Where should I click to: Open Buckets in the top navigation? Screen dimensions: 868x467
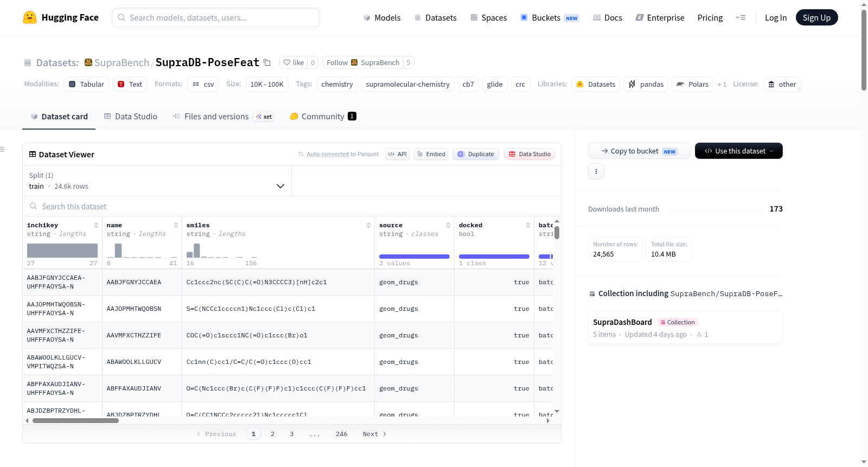(550, 18)
